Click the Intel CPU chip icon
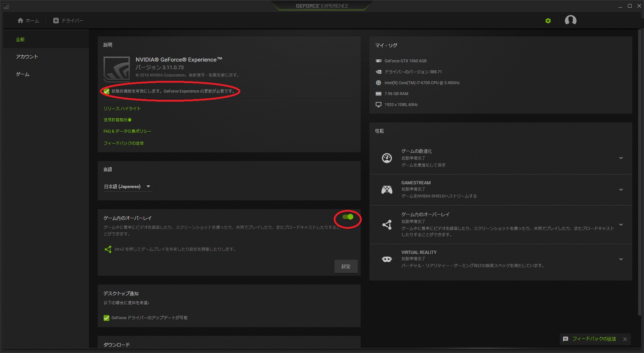The height and width of the screenshot is (353, 644). point(379,83)
